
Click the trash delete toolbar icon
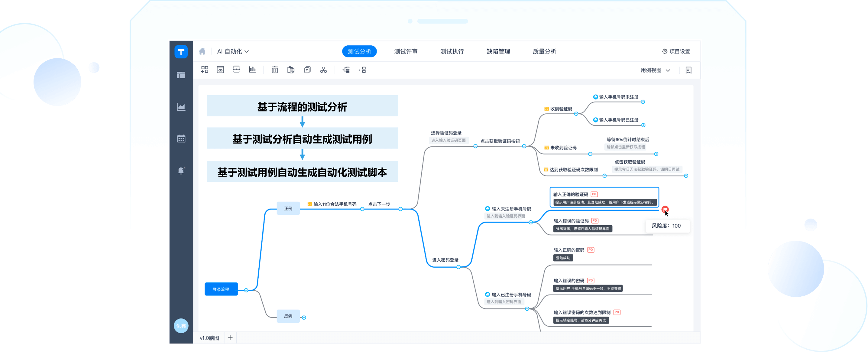pyautogui.click(x=275, y=70)
